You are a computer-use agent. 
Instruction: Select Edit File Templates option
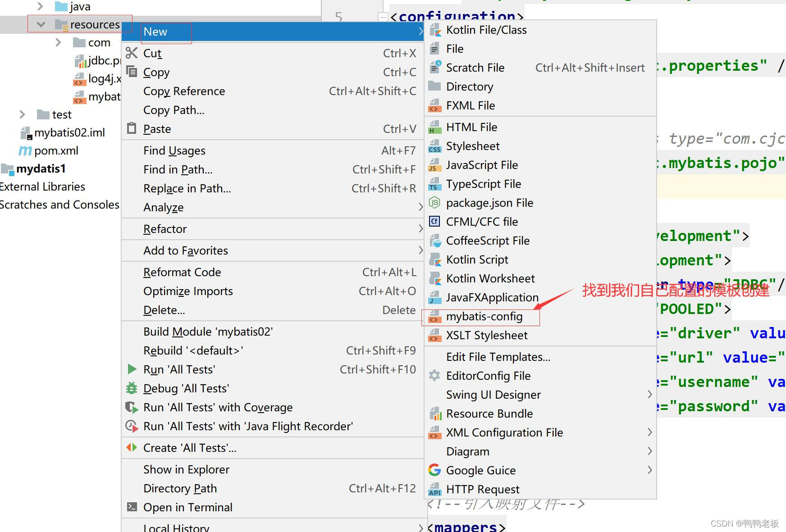tap(498, 356)
